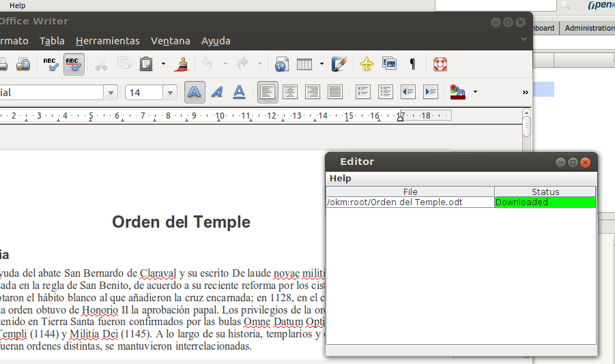
Task: Expand the font size dropdown
Action: (x=170, y=93)
